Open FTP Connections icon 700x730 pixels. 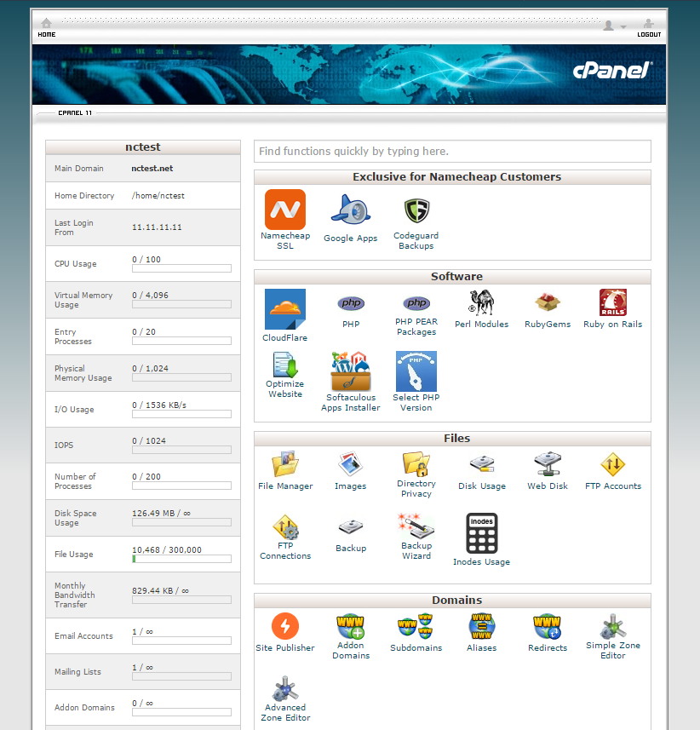tap(284, 526)
